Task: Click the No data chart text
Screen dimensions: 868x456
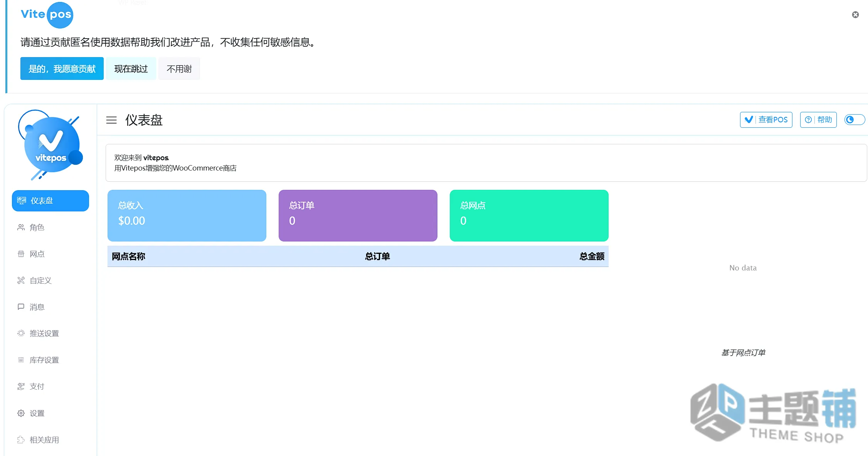Action: point(743,268)
